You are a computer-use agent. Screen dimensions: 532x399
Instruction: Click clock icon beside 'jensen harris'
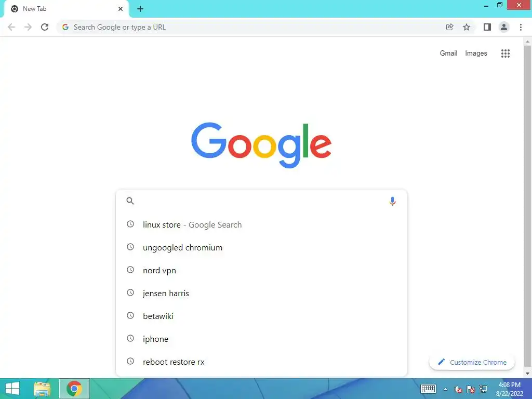click(130, 292)
